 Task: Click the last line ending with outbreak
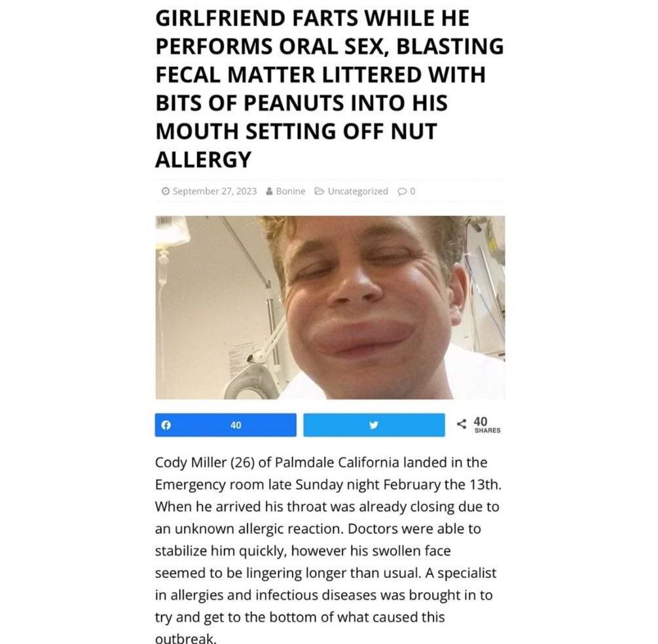coord(186,639)
